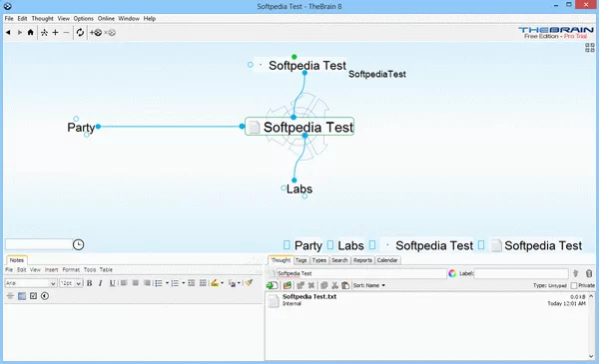Click the refresh toolbar icon
Screen dimensions: 599x364
pos(80,33)
